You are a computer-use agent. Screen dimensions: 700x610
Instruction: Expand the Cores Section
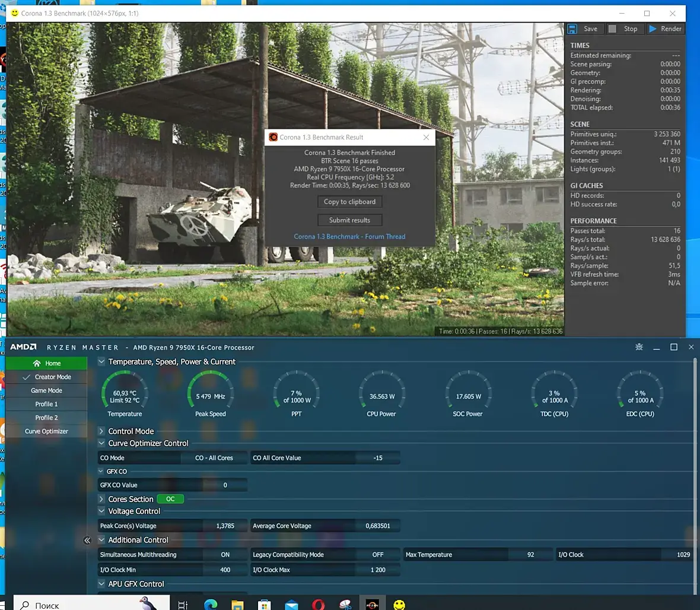click(101, 499)
